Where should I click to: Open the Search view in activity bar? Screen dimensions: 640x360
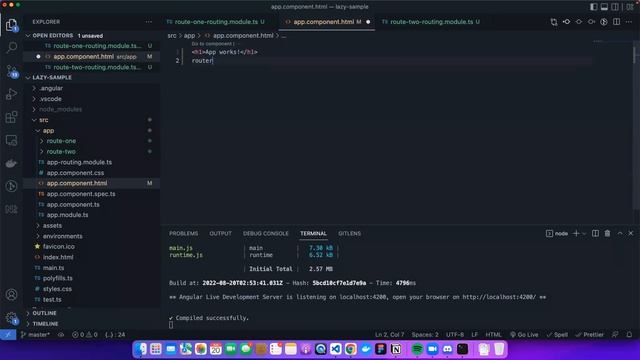pos(11,48)
